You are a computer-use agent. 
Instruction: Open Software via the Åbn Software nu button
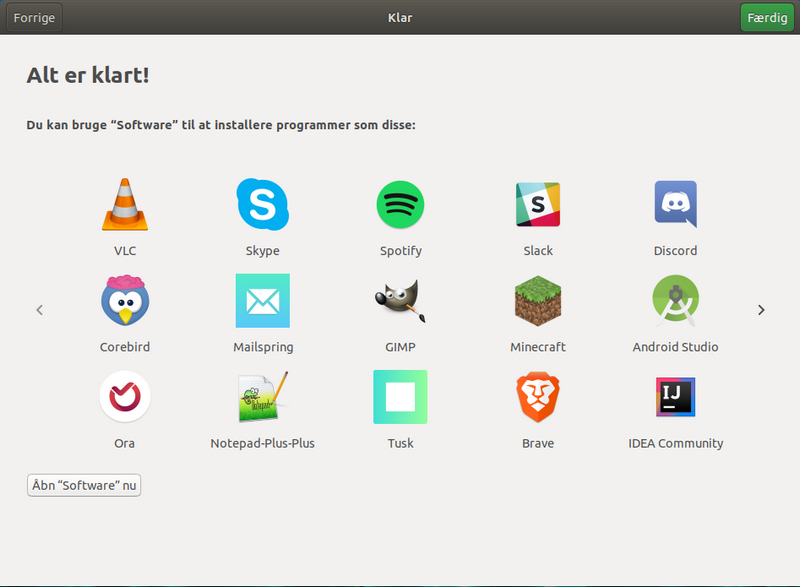tap(83, 485)
